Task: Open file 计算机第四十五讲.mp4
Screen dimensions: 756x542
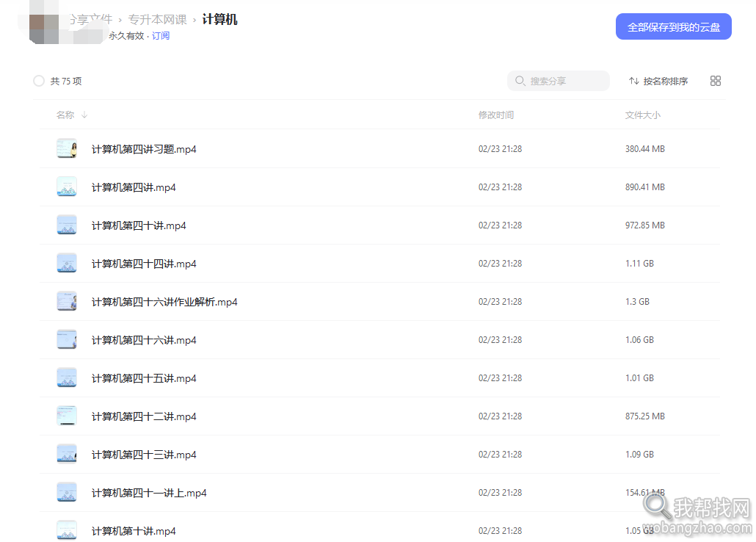Action: pos(144,378)
